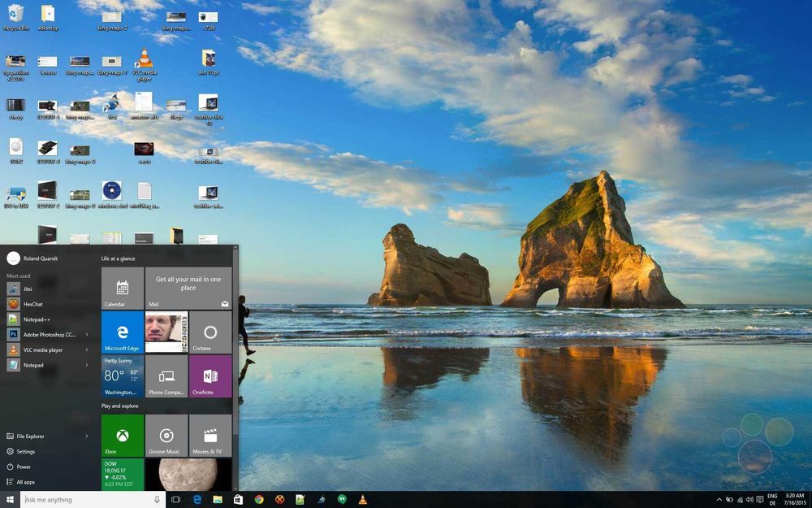The image size is (812, 508).
Task: Open the 3:20 AM clock flyout
Action: (x=794, y=500)
